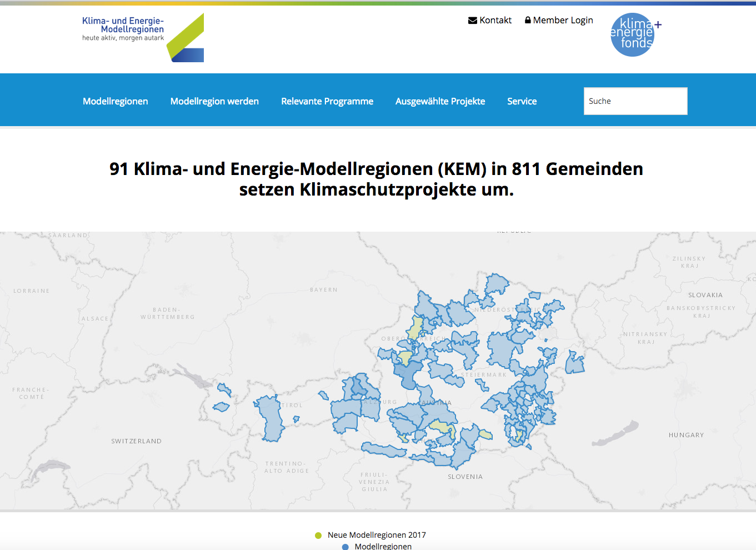Open the Klima Energie Fonds round logo
The width and height of the screenshot is (756, 550).
click(635, 34)
